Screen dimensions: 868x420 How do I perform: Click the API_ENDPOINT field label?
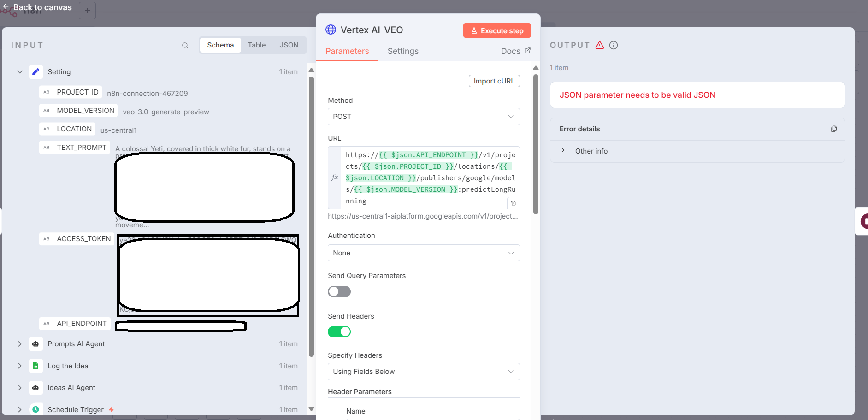point(82,324)
